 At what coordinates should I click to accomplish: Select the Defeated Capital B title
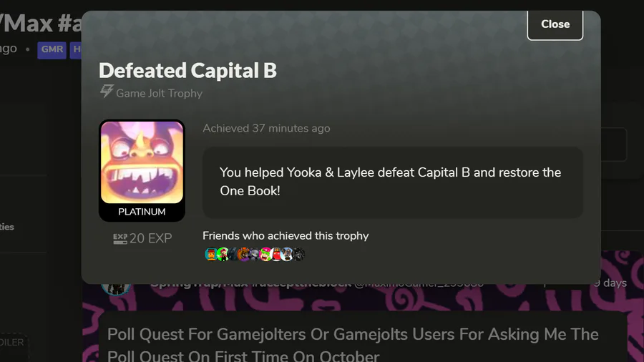[187, 71]
